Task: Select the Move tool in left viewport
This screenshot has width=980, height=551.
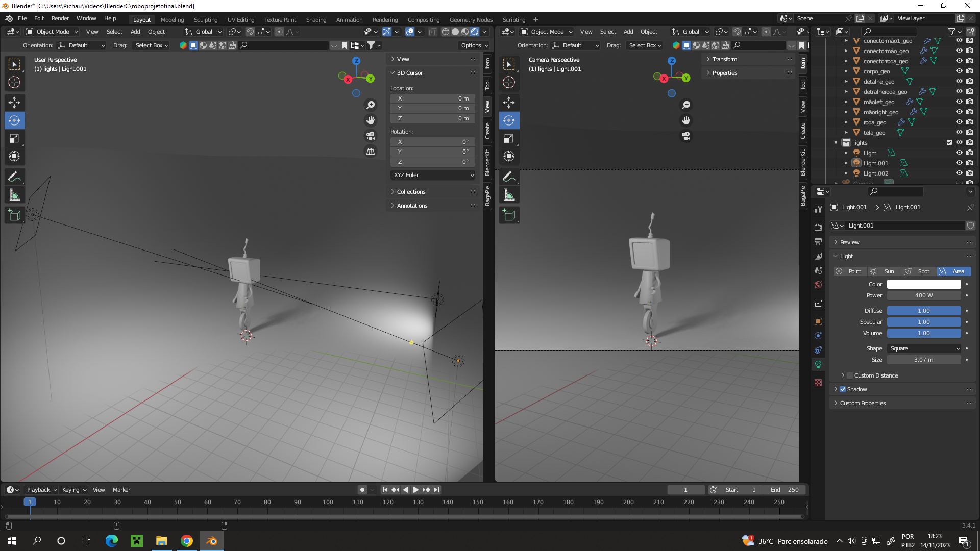Action: (x=14, y=103)
